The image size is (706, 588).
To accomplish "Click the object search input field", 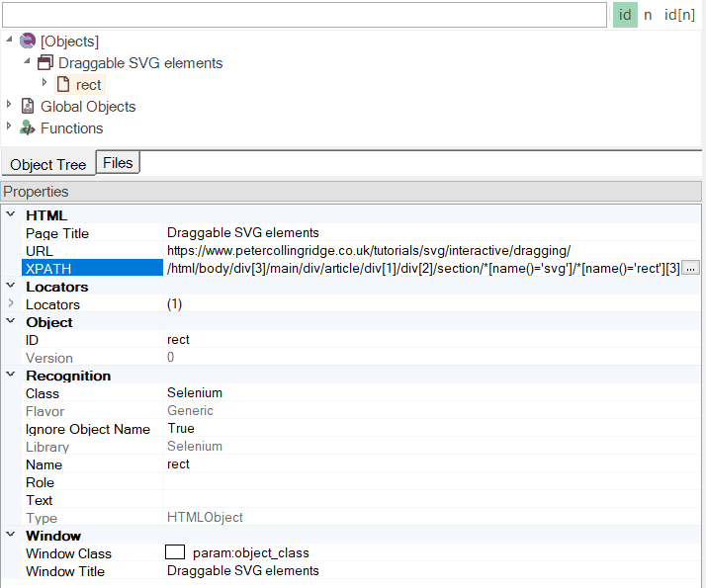I will pyautogui.click(x=304, y=15).
